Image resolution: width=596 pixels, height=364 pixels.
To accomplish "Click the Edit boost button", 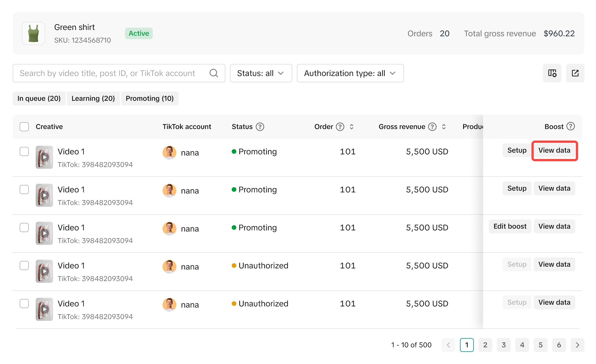I will [x=510, y=226].
